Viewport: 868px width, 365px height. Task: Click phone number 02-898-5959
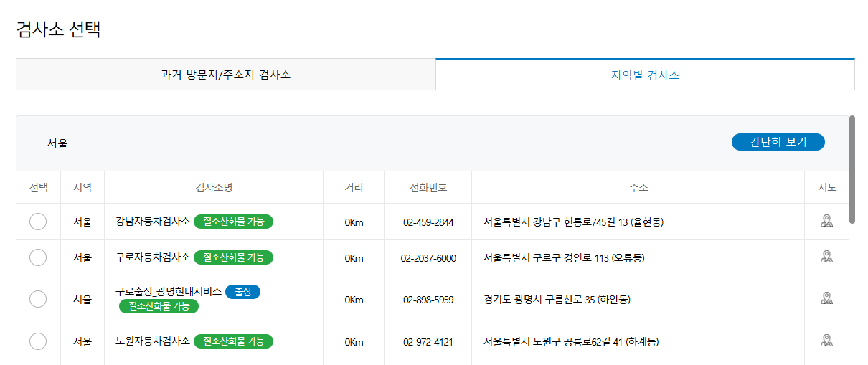428,300
